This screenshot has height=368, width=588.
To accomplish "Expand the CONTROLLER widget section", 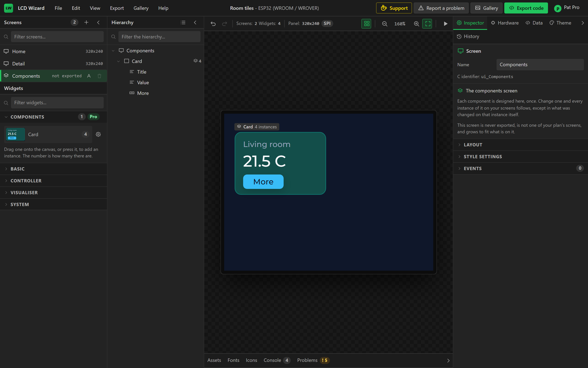I will [53, 181].
